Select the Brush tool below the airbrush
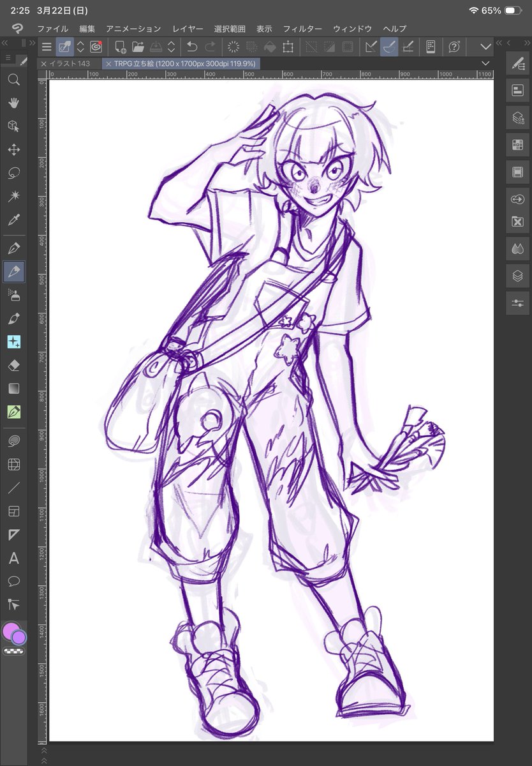Image resolution: width=532 pixels, height=766 pixels. (13, 319)
